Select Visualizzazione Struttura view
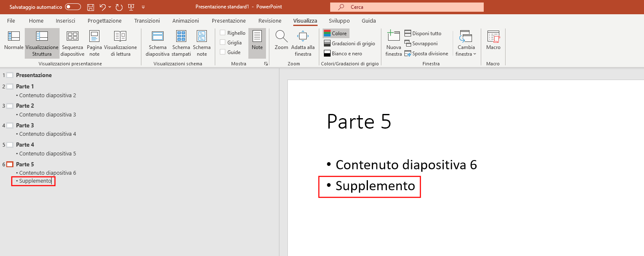The width and height of the screenshot is (644, 256). point(42,43)
